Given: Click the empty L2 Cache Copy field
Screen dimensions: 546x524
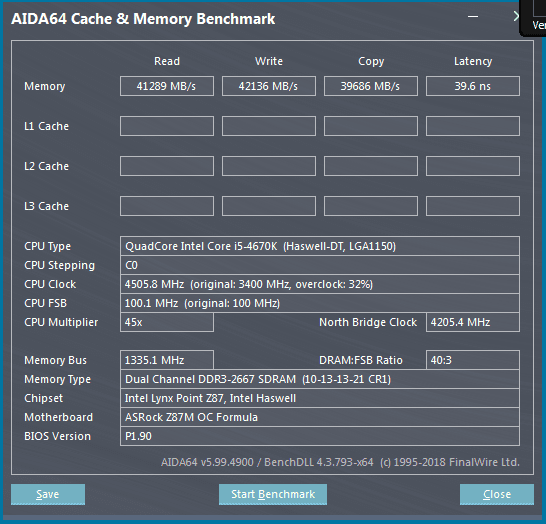Looking at the screenshot, I should 371,166.
